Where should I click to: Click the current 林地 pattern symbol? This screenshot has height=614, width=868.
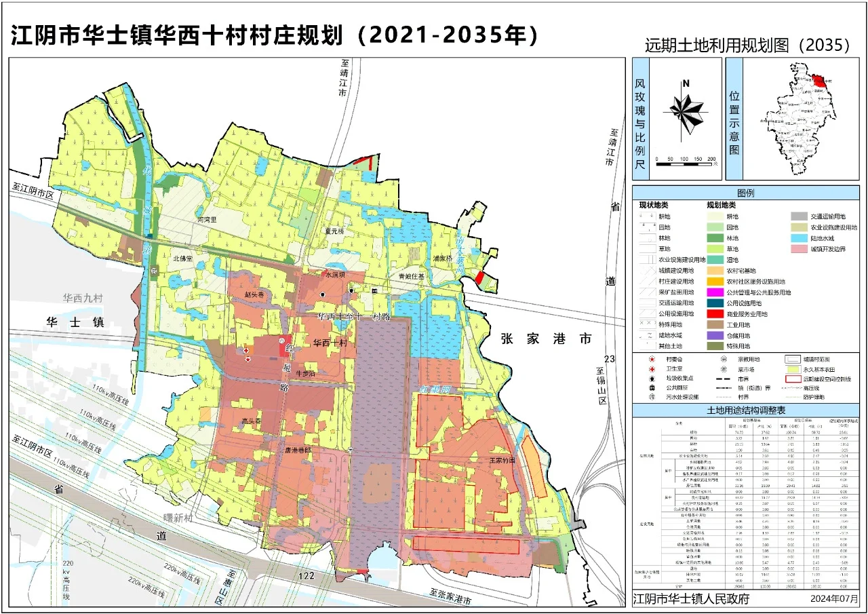648,238
